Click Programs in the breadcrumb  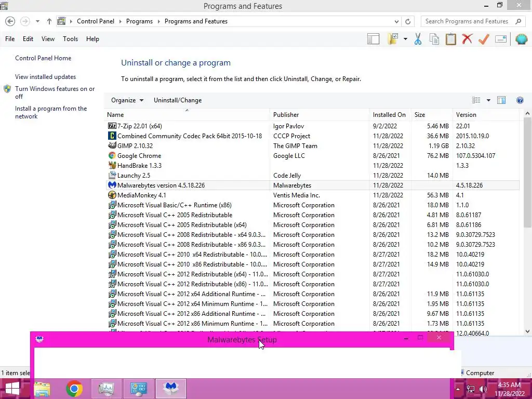(139, 21)
